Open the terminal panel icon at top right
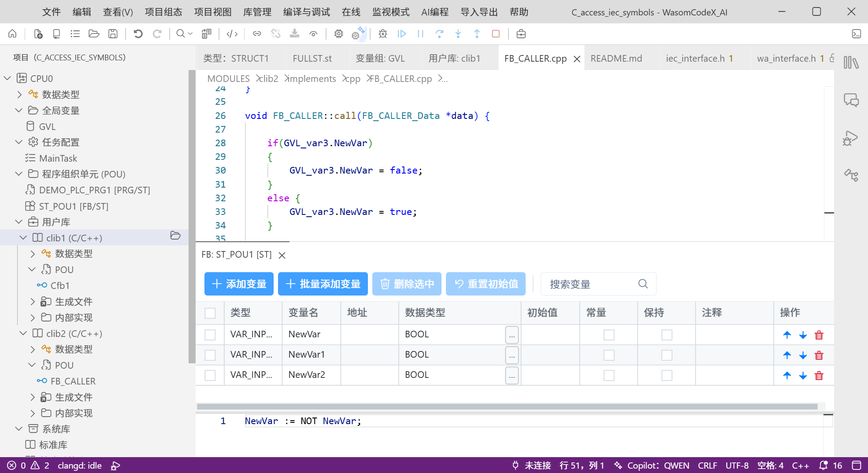The height and width of the screenshot is (473, 868). (857, 34)
